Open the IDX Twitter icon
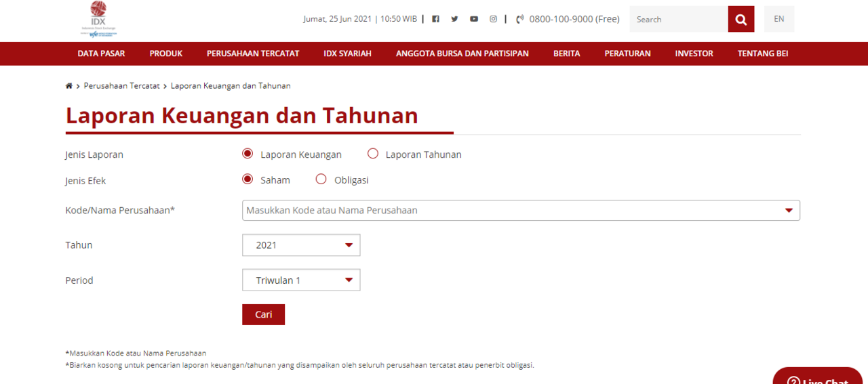868x384 pixels. coord(454,19)
